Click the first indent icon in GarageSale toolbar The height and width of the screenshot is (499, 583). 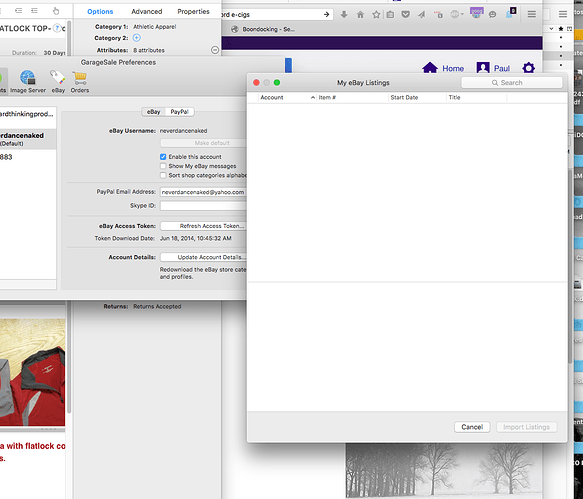pos(18,11)
